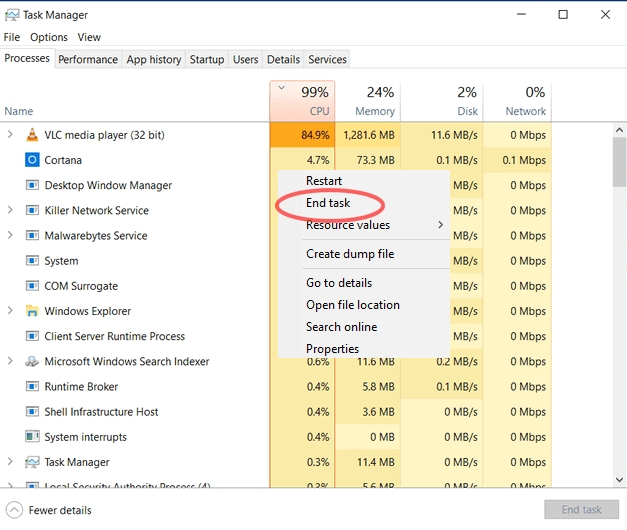Switch to the Users tab
627x530 pixels.
pyautogui.click(x=246, y=59)
